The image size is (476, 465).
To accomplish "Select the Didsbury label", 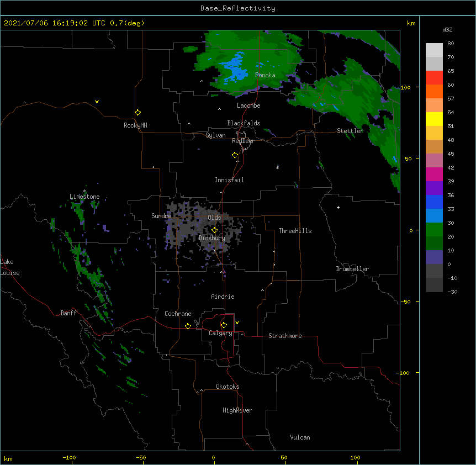I will click(212, 238).
